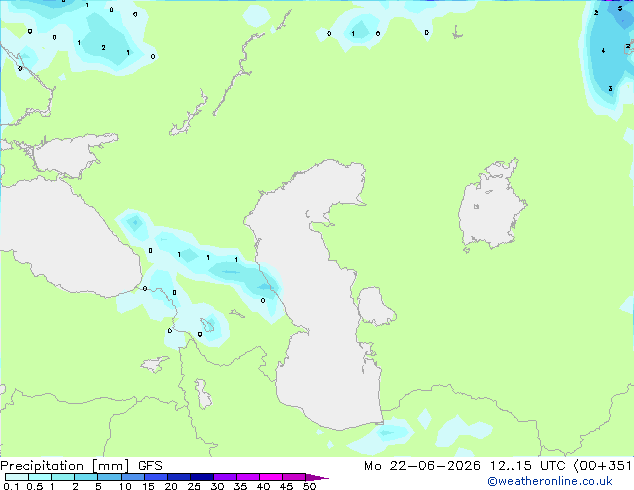
Task: Click value '4' in northeast precipitation area
Action: 603,51
